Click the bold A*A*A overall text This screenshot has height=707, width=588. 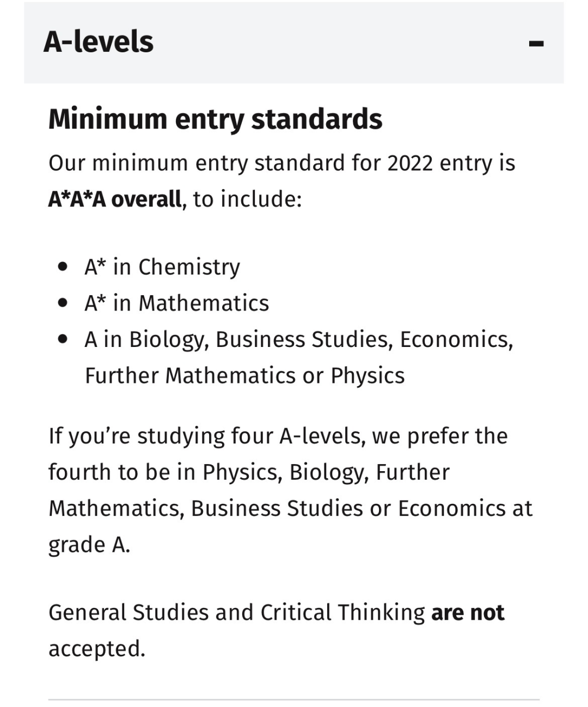pyautogui.click(x=114, y=199)
